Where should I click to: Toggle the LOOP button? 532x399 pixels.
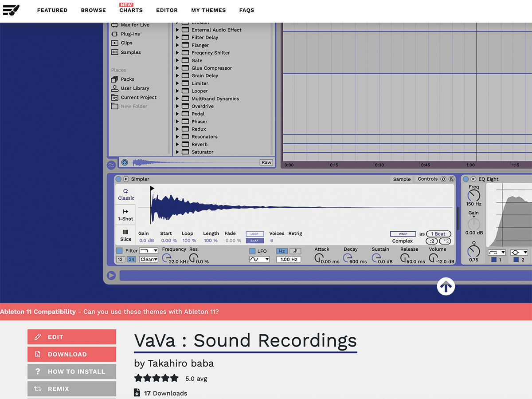[x=254, y=234]
